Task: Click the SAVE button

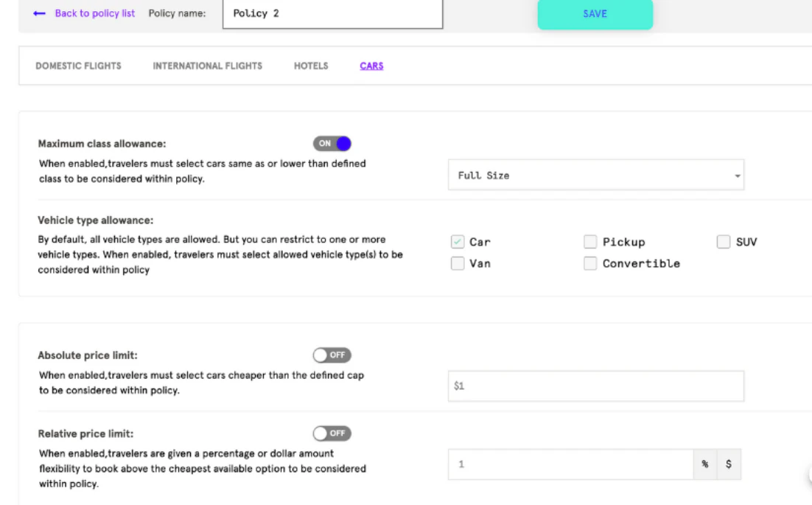Action: [x=595, y=14]
